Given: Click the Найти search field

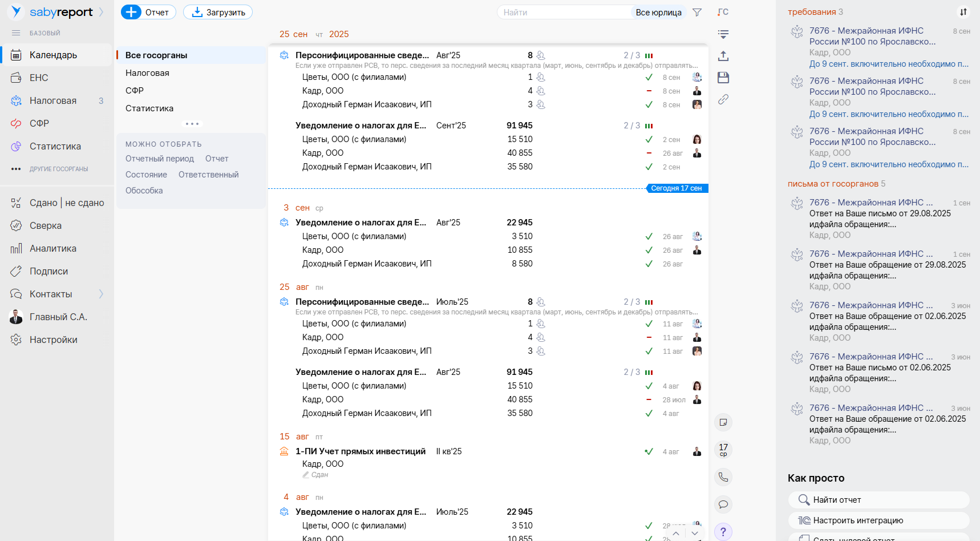Looking at the screenshot, I should tap(565, 13).
